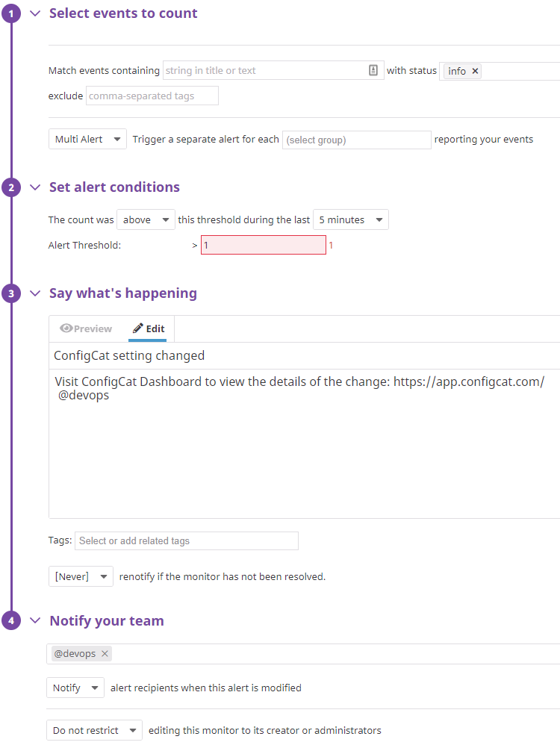Click the step 4 circle marker
560x751 pixels.
point(10,621)
